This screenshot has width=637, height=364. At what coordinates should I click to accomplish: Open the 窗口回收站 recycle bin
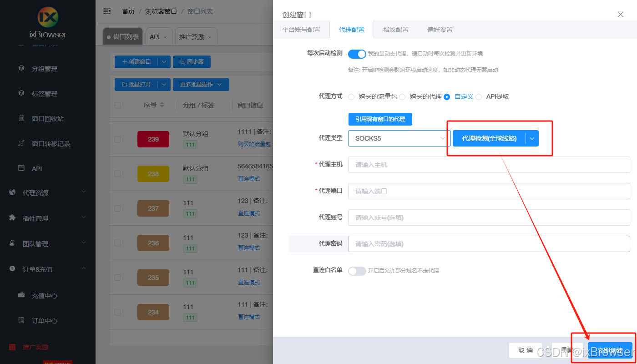[x=45, y=118]
